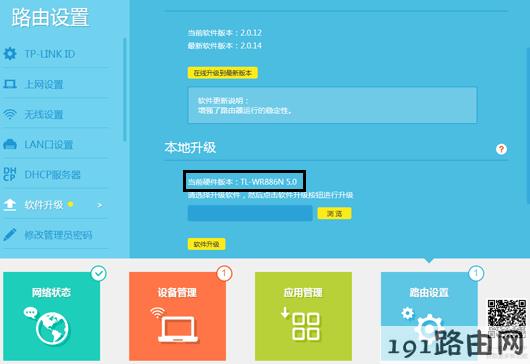The width and height of the screenshot is (530, 364).
Task: Open 无线设置 via its Wi-Fi icon
Action: 10,114
